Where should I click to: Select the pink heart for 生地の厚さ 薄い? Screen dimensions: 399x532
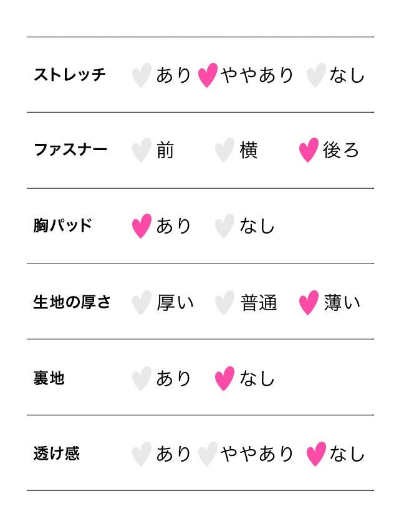point(309,303)
